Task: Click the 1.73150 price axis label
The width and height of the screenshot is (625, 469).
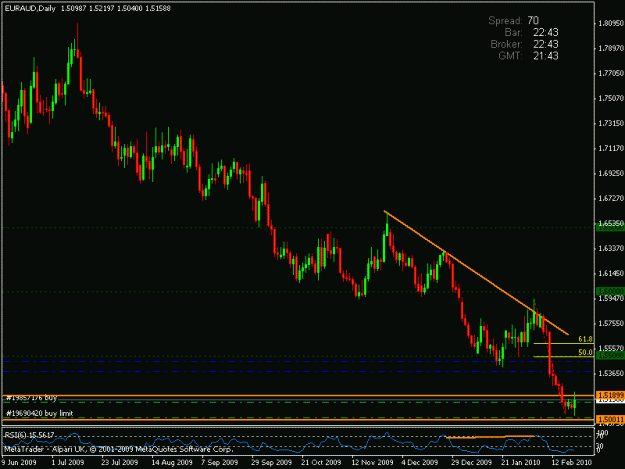Action: coord(611,124)
